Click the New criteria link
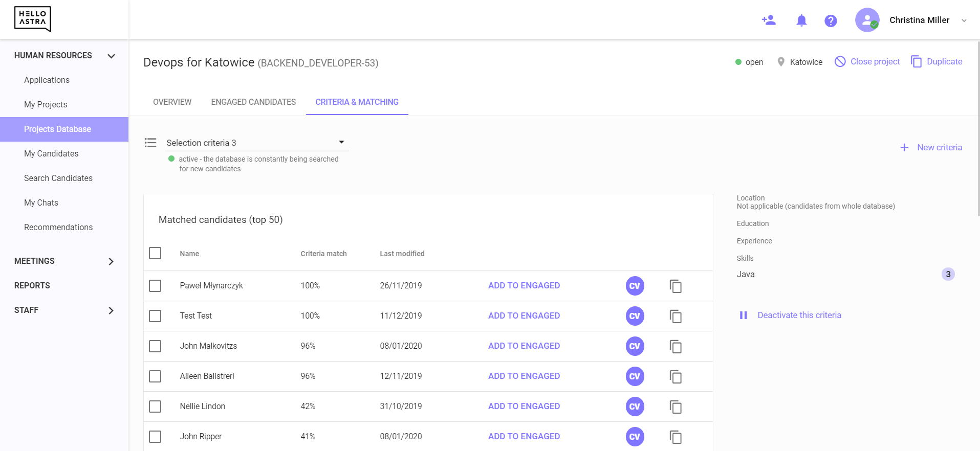This screenshot has height=451, width=980. point(940,147)
